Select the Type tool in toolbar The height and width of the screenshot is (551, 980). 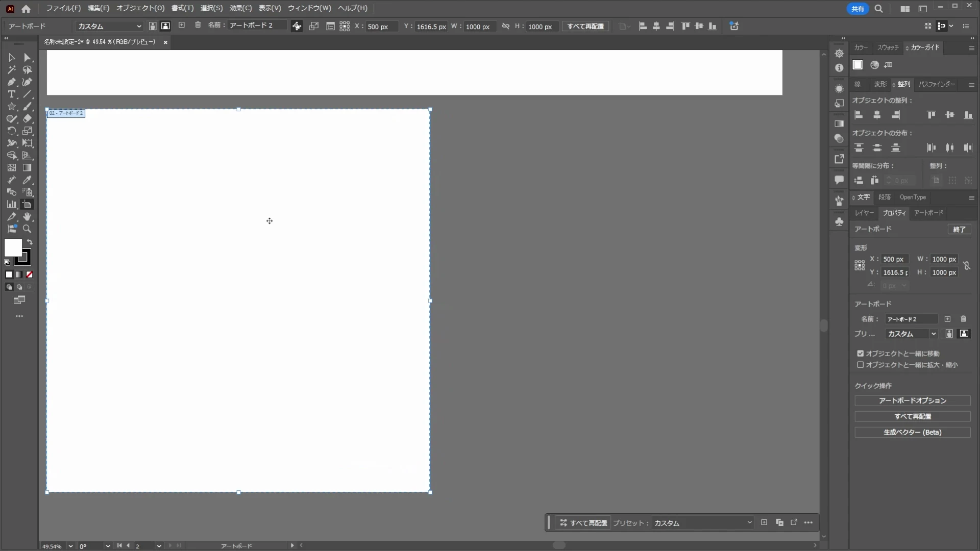click(x=11, y=94)
